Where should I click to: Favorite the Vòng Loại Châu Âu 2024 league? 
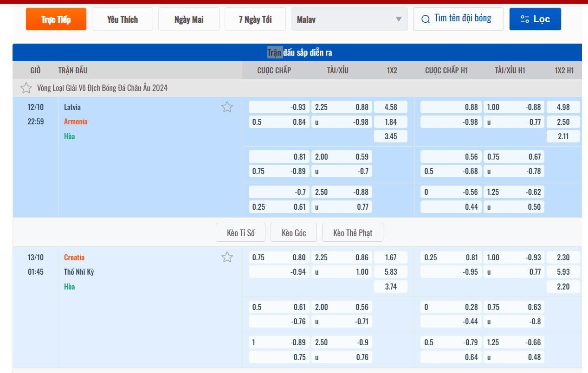[26, 88]
